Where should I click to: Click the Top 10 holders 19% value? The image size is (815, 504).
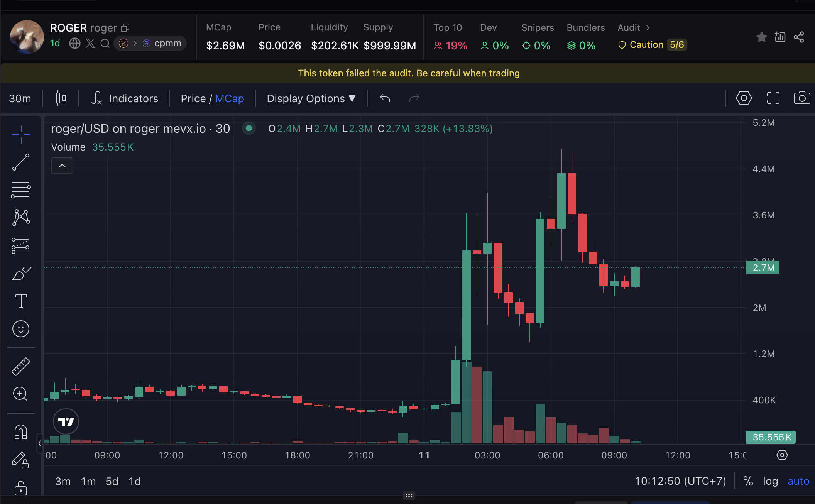click(x=451, y=46)
